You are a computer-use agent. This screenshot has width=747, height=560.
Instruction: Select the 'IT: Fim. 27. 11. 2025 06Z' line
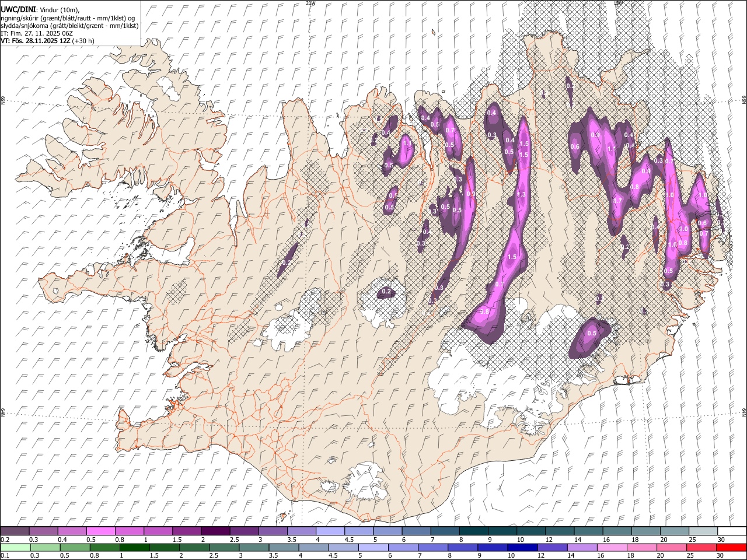pos(37,33)
